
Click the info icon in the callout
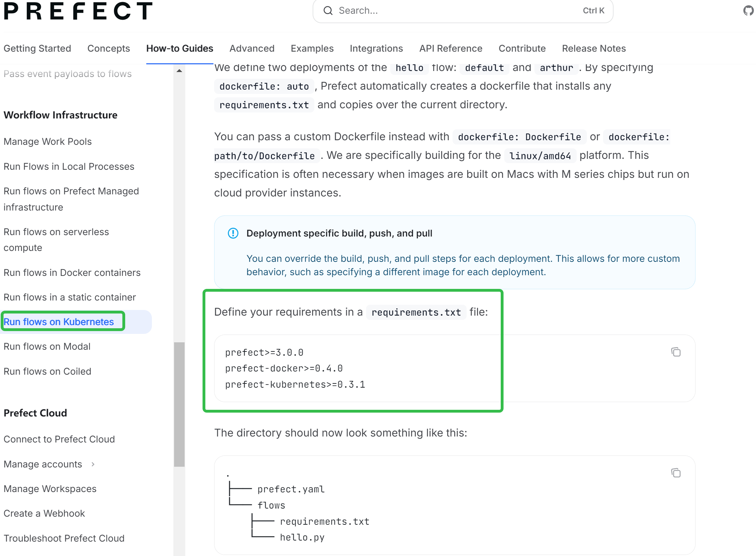click(x=233, y=233)
